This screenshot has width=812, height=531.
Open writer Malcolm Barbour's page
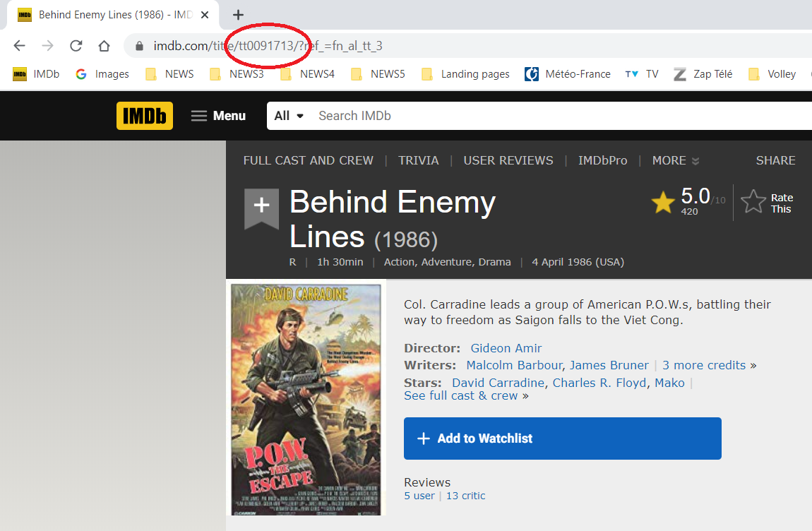point(514,365)
